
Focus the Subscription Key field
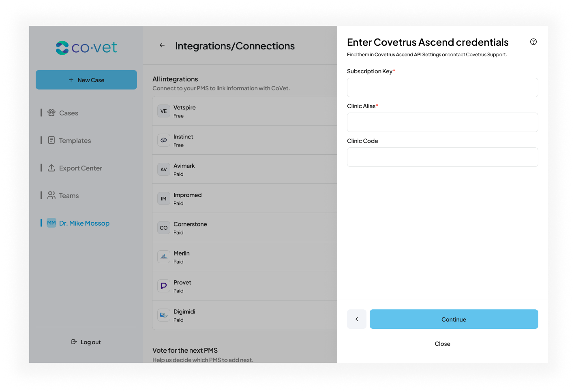[443, 87]
